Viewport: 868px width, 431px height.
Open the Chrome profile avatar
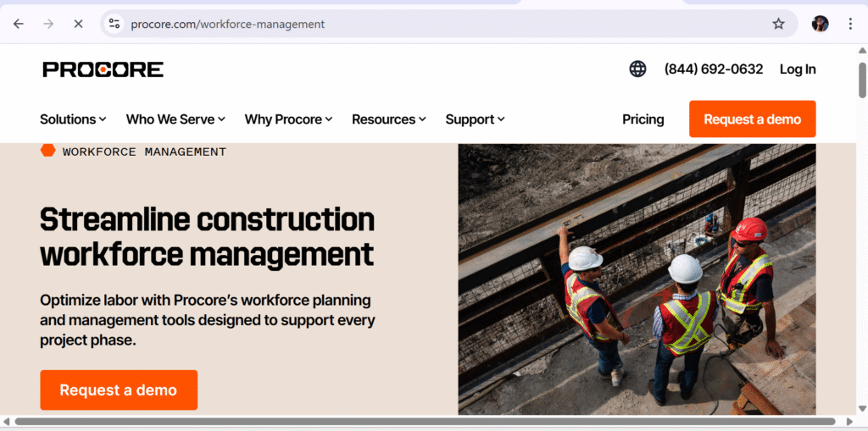(x=820, y=24)
